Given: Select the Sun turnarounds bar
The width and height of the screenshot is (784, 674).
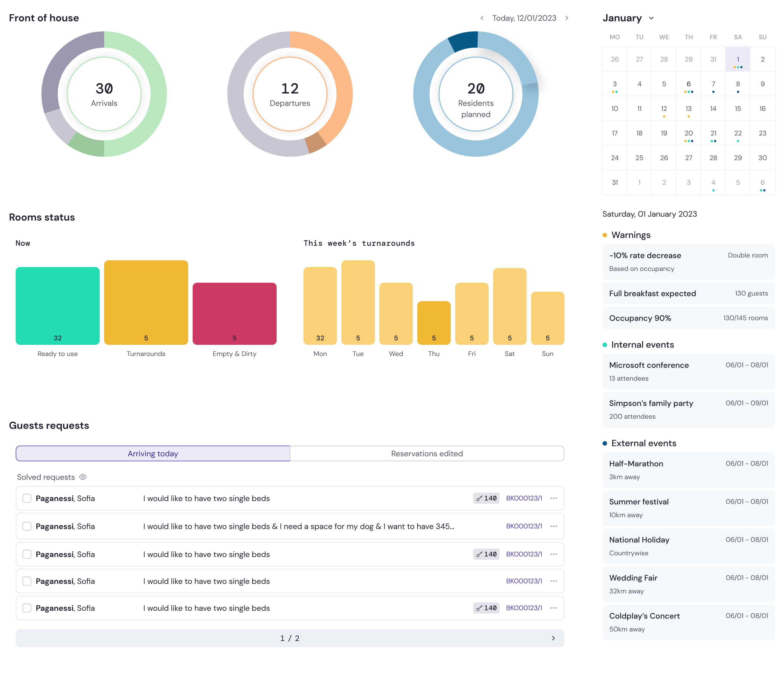Looking at the screenshot, I should tap(547, 318).
